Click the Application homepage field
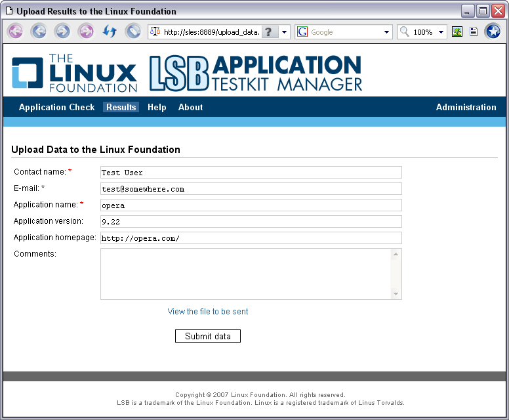The image size is (509, 420). click(251, 238)
